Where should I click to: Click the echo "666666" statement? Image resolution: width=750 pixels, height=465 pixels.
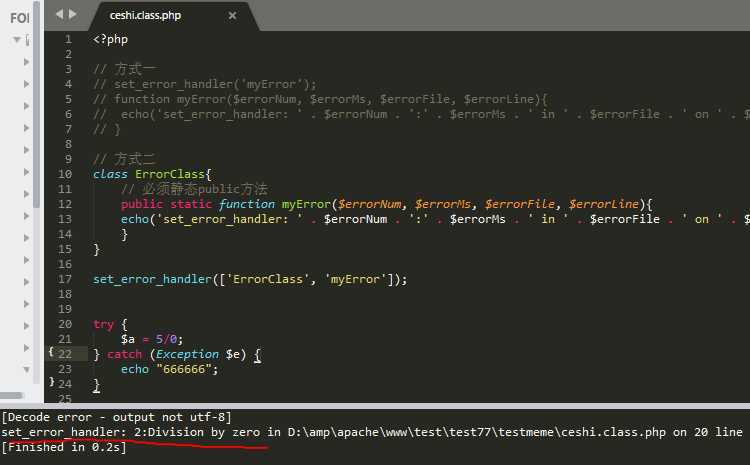169,369
